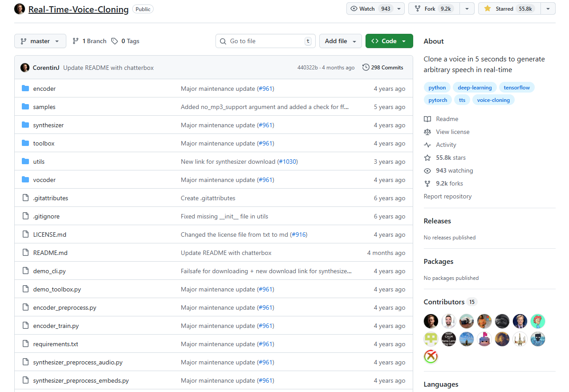569x392 pixels.
Task: Open the README.md file
Action: (50, 252)
